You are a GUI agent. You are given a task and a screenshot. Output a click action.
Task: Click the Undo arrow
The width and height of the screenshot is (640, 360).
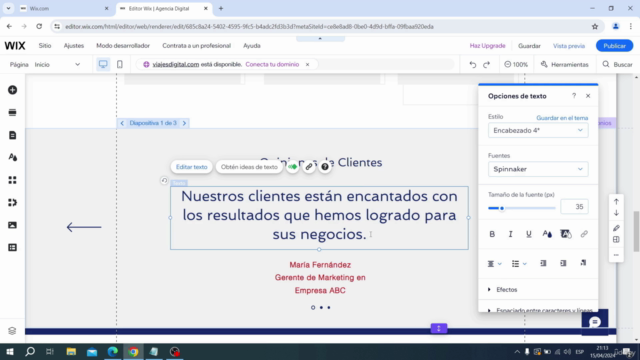click(x=473, y=64)
